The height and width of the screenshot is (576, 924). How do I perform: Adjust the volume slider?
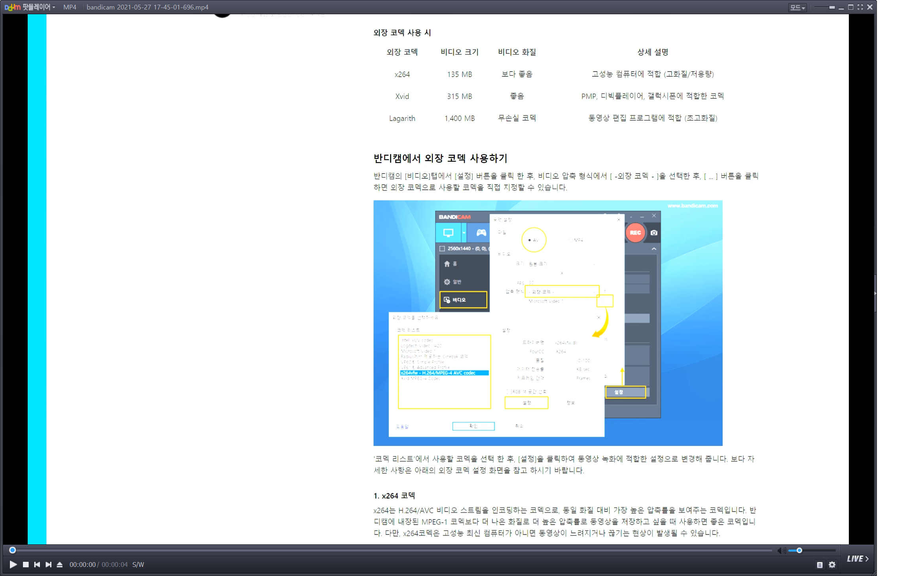click(812, 550)
